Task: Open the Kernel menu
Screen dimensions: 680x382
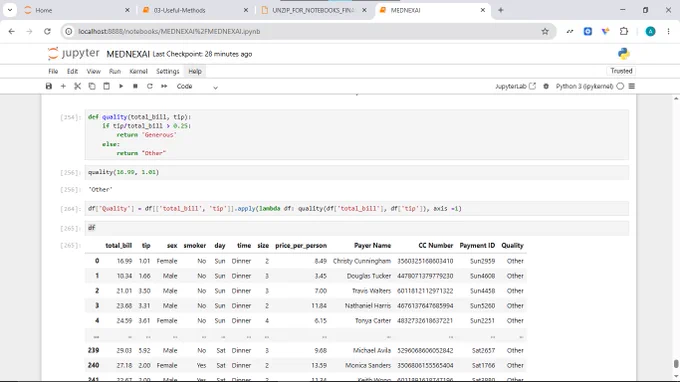Action: (x=138, y=72)
